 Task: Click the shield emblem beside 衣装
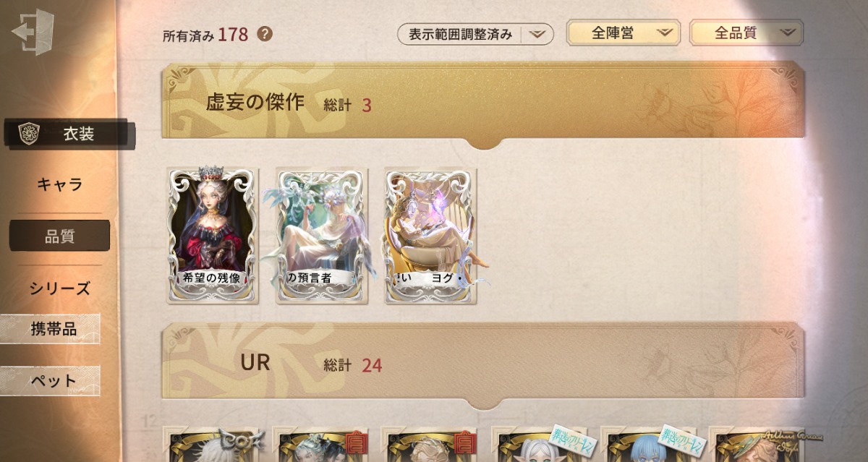[29, 134]
